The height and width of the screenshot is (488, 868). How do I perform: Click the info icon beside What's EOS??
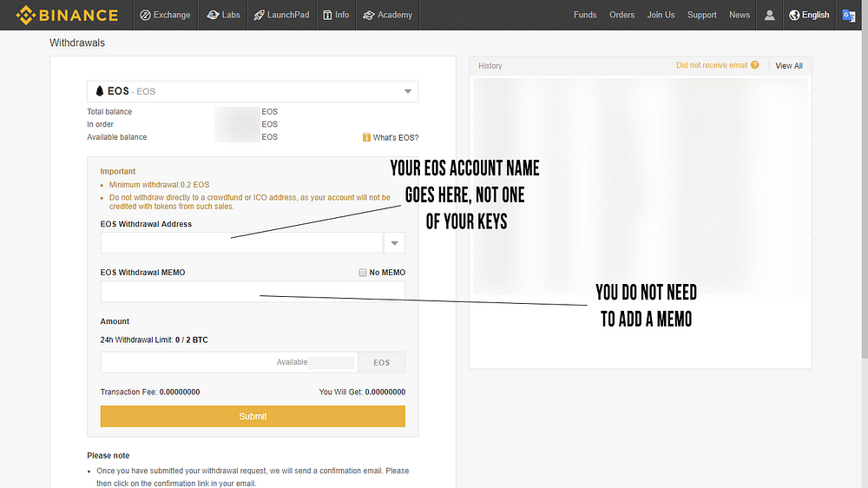366,137
